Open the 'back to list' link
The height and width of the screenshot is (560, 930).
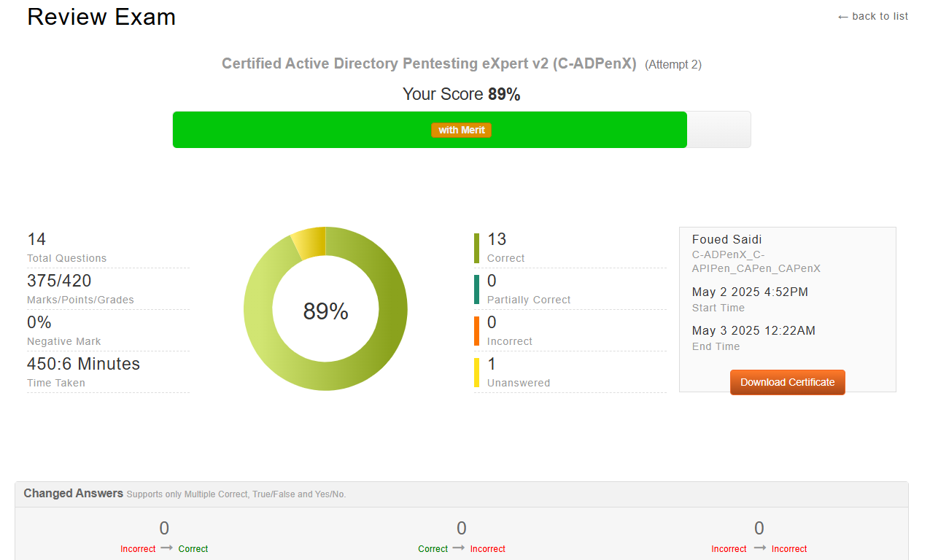(x=879, y=16)
